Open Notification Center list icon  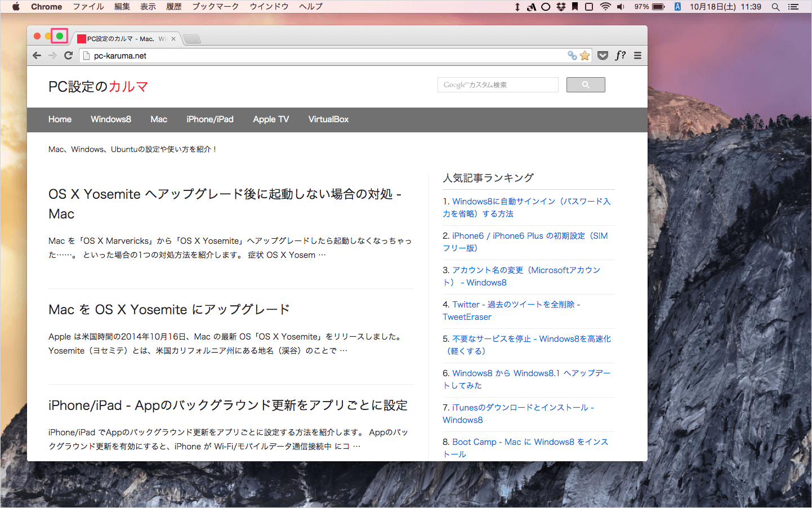coord(793,7)
